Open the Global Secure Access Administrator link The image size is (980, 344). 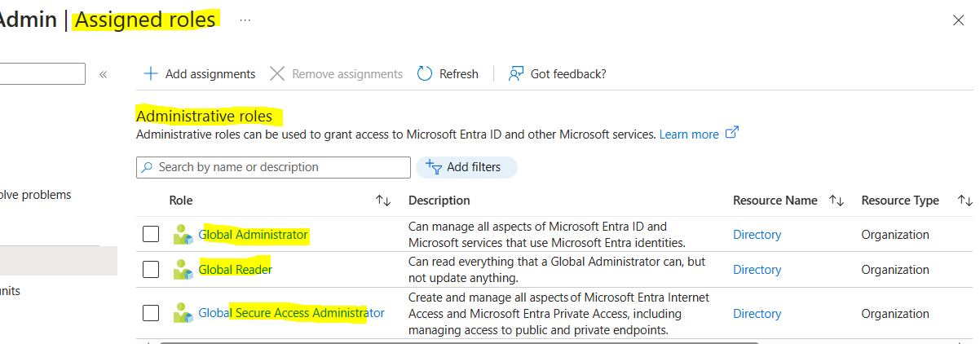coord(291,313)
